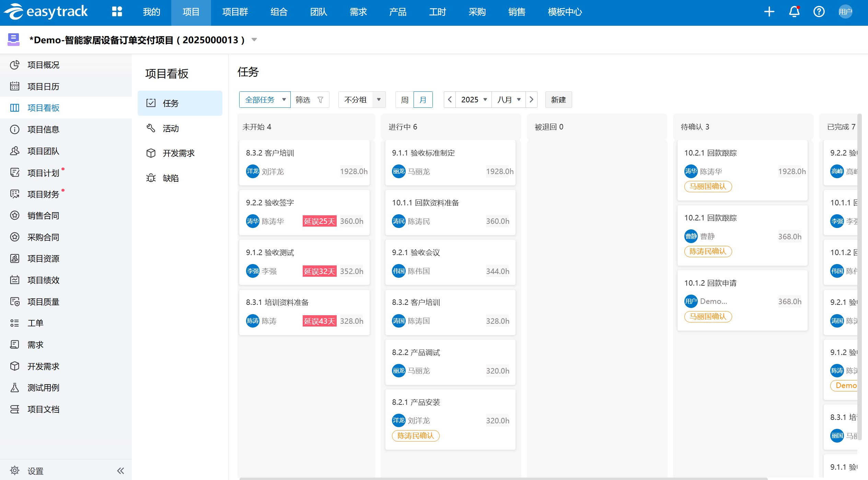Open the app grid launcher icon
This screenshot has width=868, height=480.
(x=117, y=12)
